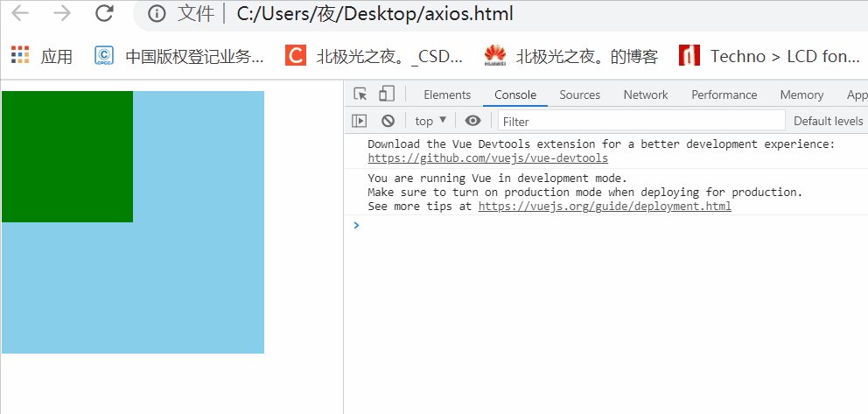Image resolution: width=868 pixels, height=414 pixels.
Task: Reload the axios.html page
Action: point(104,13)
